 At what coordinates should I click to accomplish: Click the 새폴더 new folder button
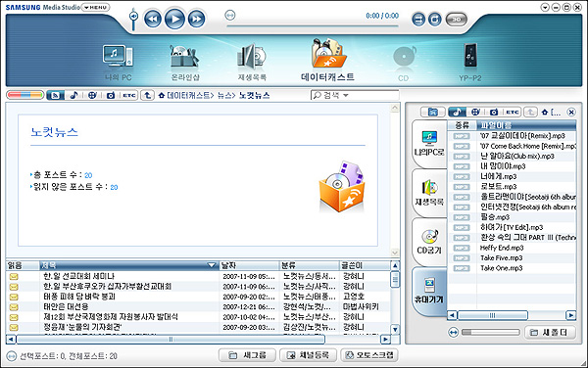point(550,332)
